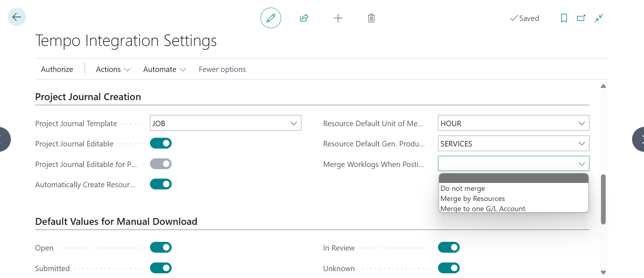Open page in new window icon
The width and height of the screenshot is (644, 278).
point(581,18)
